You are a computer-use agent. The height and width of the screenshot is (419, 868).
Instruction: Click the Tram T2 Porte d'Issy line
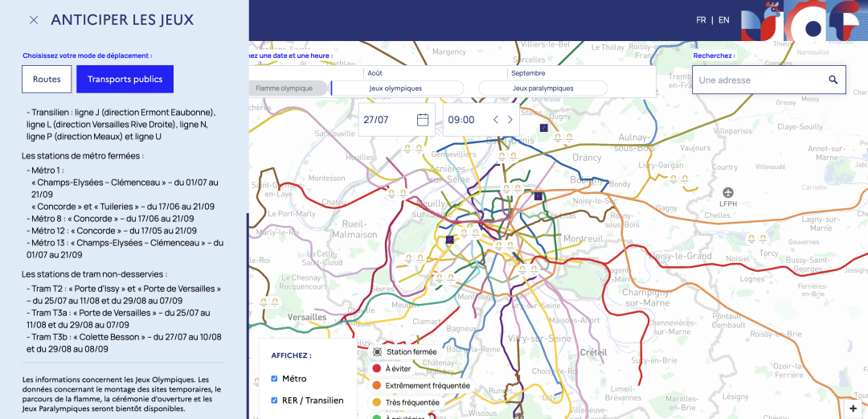pyautogui.click(x=124, y=294)
